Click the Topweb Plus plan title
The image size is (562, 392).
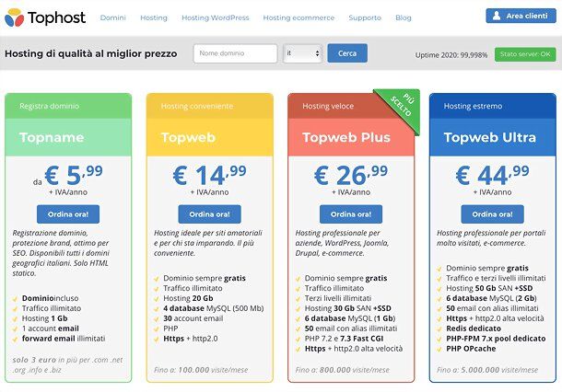[x=346, y=137]
